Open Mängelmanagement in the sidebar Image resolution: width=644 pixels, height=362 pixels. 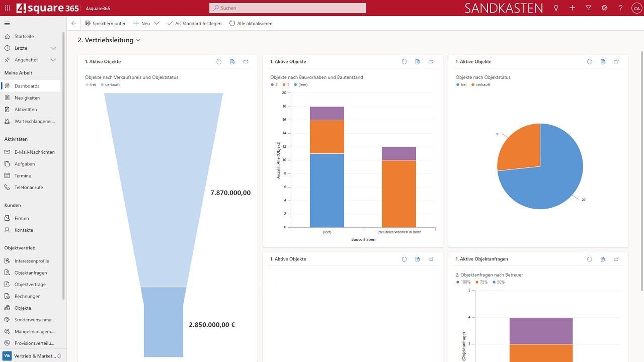coord(30,332)
